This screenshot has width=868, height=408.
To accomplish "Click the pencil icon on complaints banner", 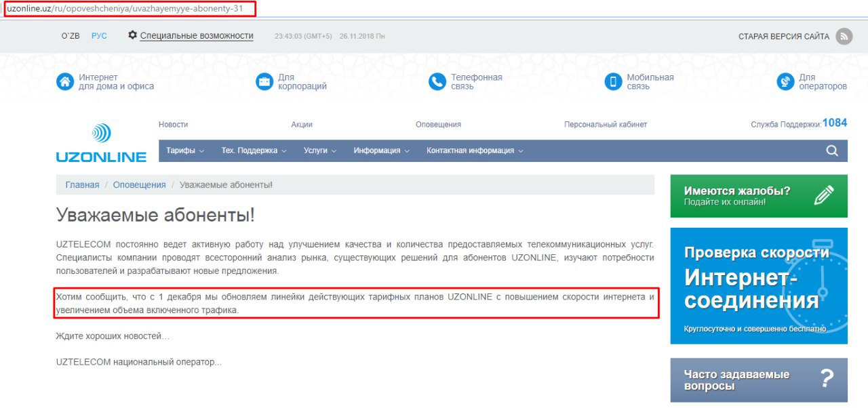I will (823, 196).
